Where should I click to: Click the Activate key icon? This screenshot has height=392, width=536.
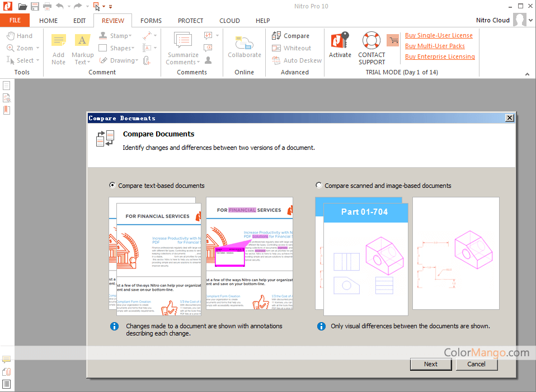340,40
